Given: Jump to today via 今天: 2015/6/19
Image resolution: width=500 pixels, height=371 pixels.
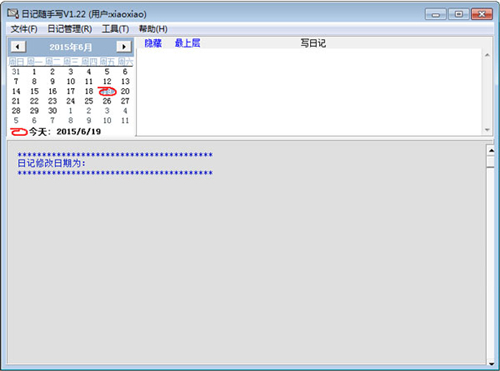Looking at the screenshot, I should (x=55, y=132).
